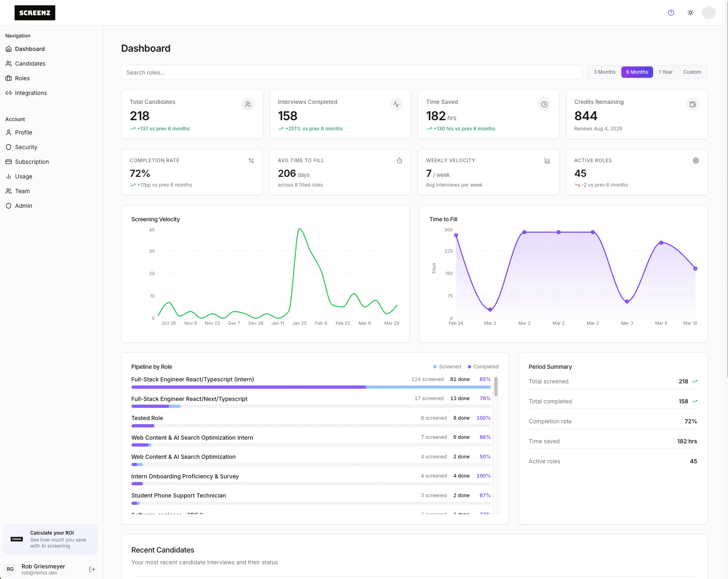Screen dimensions: 728x579
Task: Open Full-Stack Engineer React/Typescript (Intern) role
Action: click(x=193, y=379)
